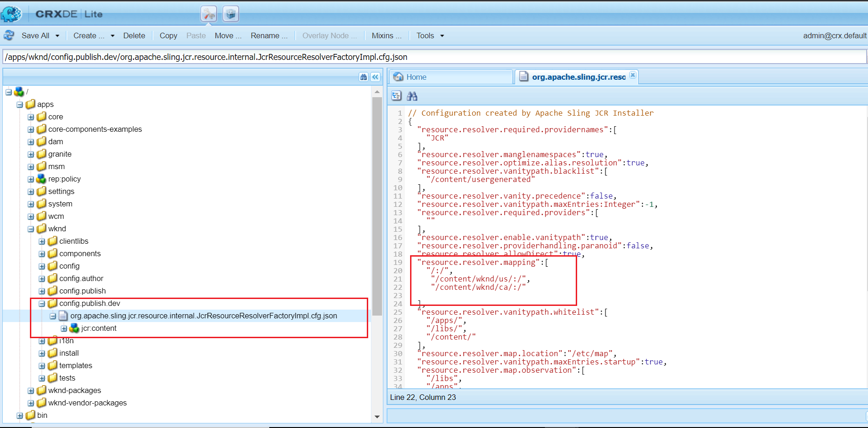Expand the bin folder node
Screen dimensions: 868x428
point(20,416)
